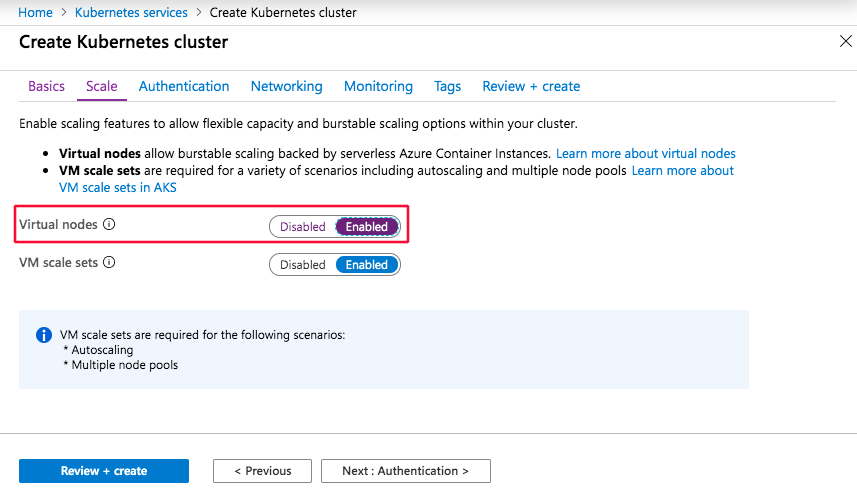Image resolution: width=857 pixels, height=488 pixels.
Task: Go to the Networking tab
Action: pyautogui.click(x=286, y=86)
